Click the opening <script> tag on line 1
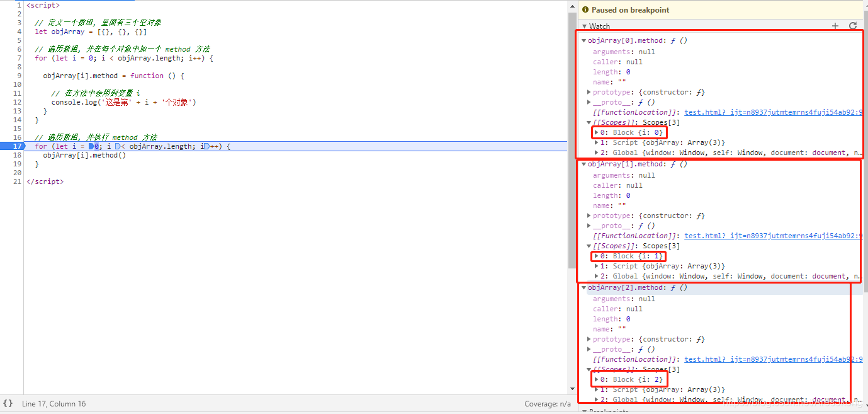Viewport: 868px width, 414px height. click(x=43, y=5)
